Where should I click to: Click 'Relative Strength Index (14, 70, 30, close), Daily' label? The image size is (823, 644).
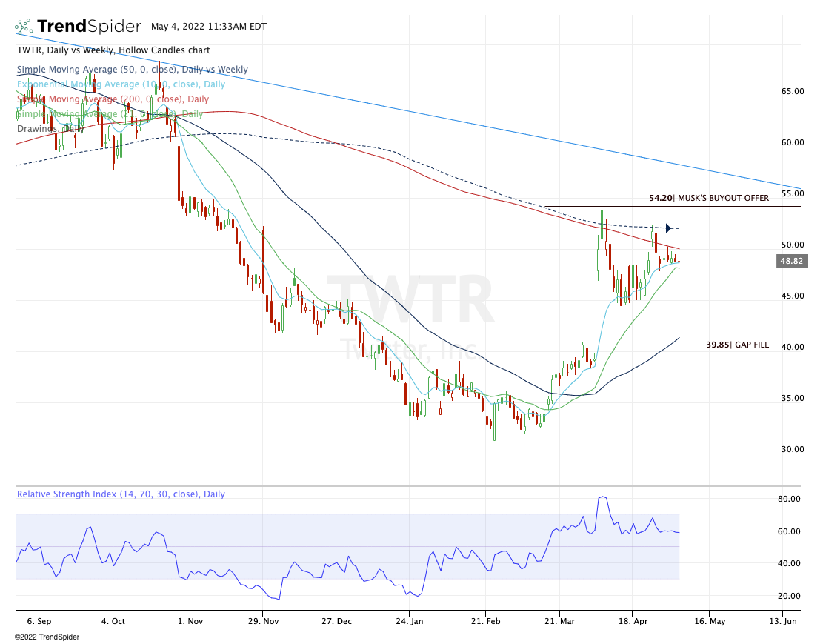pyautogui.click(x=121, y=494)
